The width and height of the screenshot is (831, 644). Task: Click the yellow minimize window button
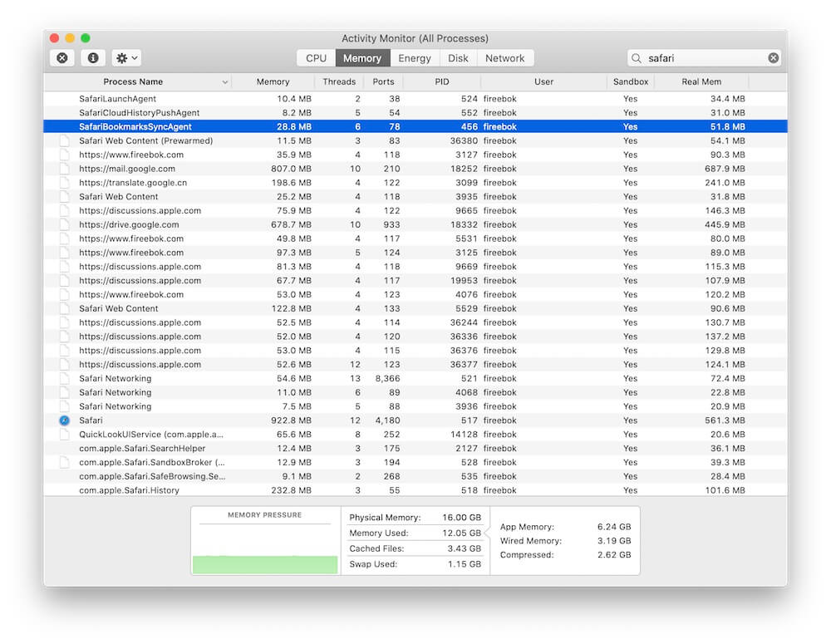click(70, 38)
